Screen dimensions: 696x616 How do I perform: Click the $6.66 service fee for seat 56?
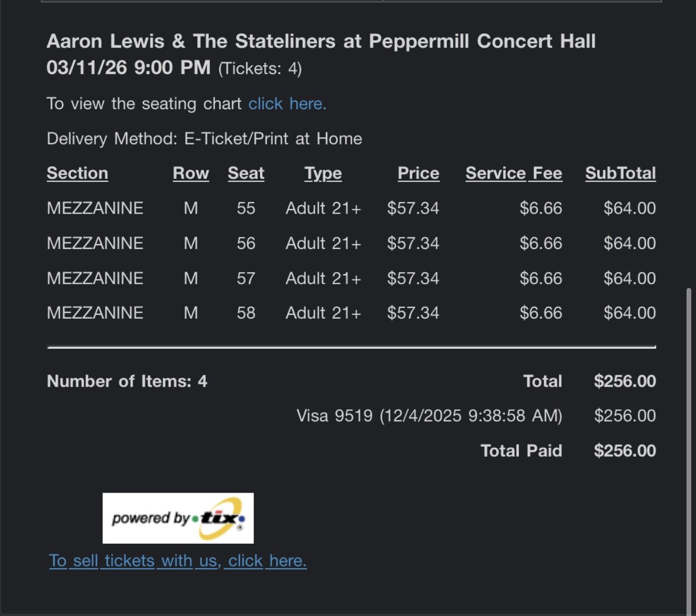(x=540, y=243)
